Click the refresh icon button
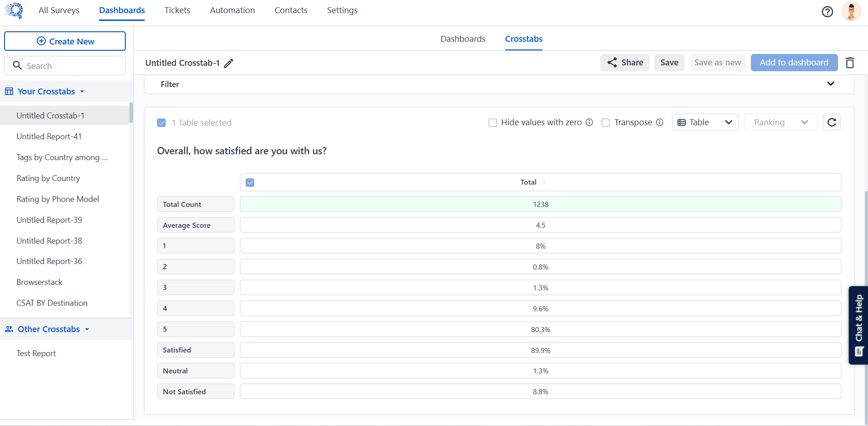Image resolution: width=868 pixels, height=426 pixels. (x=832, y=122)
